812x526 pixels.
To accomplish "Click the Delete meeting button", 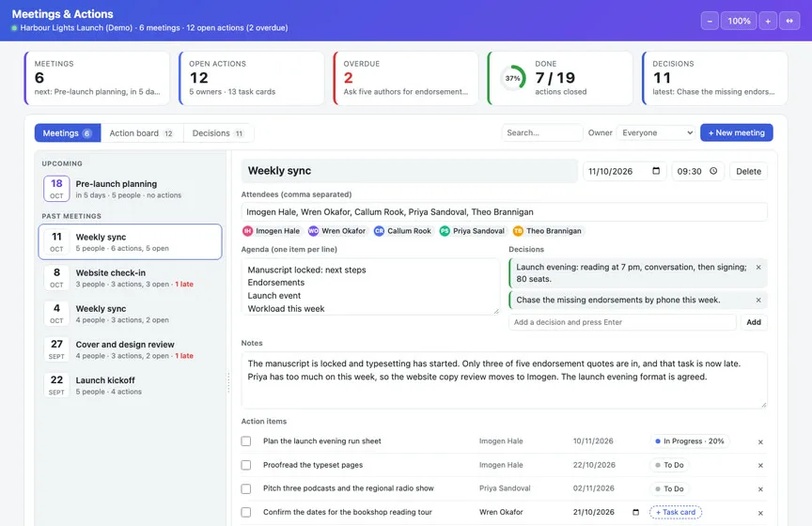I will click(x=748, y=171).
